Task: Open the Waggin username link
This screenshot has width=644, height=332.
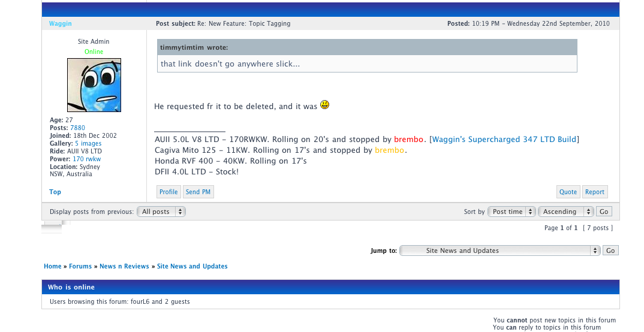Action: (x=61, y=23)
